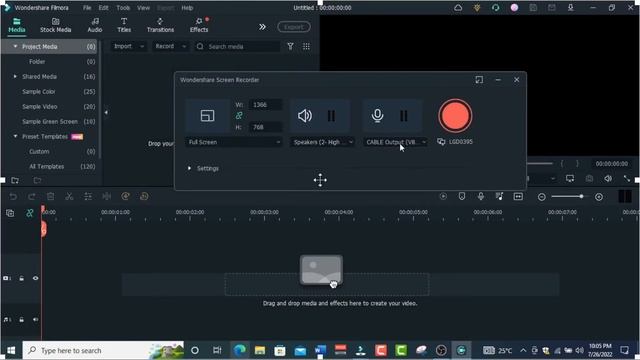Open the View menu

click(143, 8)
